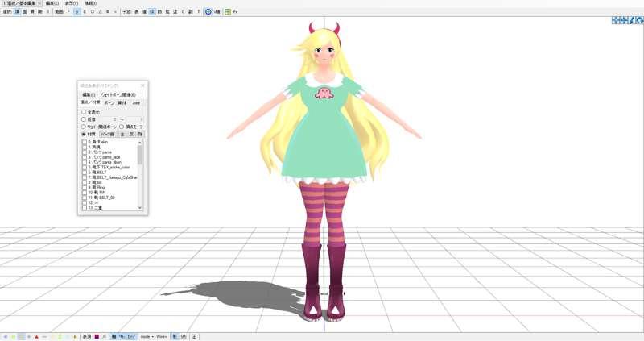Screen dimensions: 644x341
Task: Click the 全 select-all button in filter panel
Action: [x=122, y=134]
